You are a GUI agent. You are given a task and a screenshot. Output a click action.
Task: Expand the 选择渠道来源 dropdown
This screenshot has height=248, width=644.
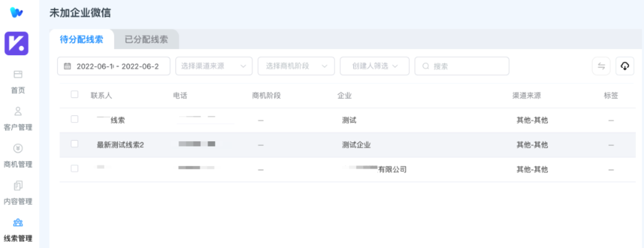(x=213, y=66)
